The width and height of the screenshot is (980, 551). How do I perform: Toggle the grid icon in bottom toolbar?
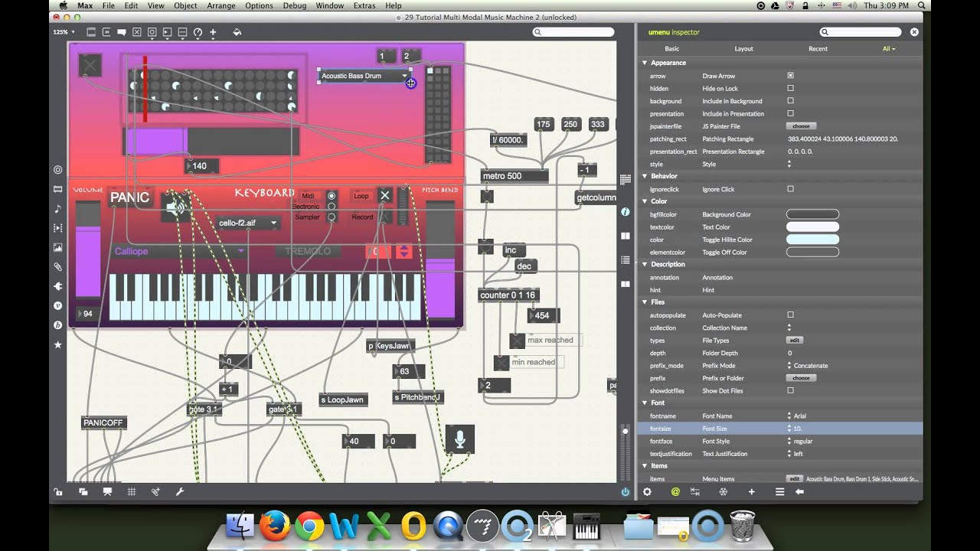132,492
